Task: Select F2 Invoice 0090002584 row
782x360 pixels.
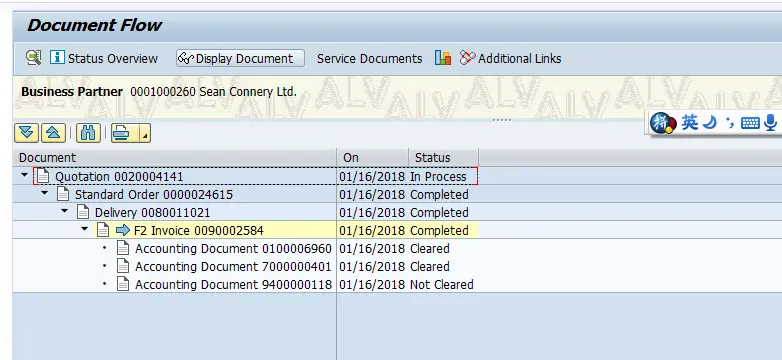Action: pyautogui.click(x=198, y=230)
